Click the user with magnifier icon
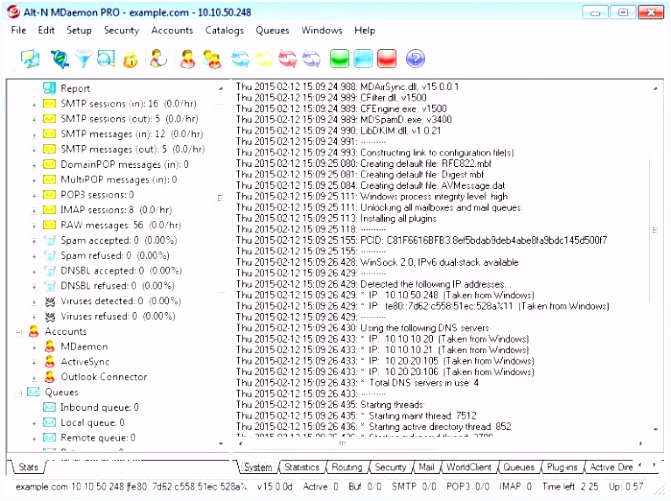This screenshot has height=501, width=671. (158, 59)
